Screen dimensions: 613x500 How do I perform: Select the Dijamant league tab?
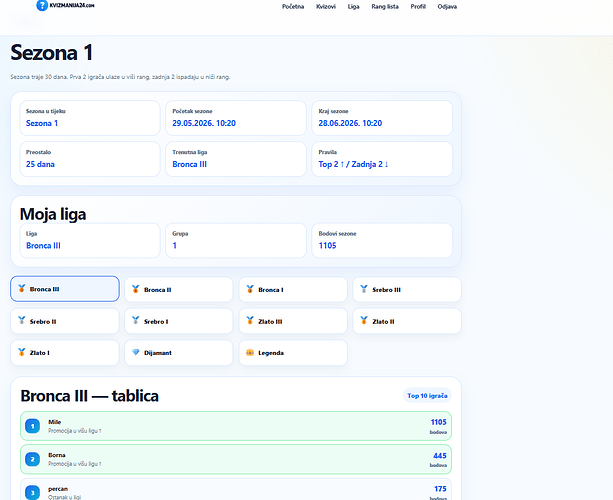click(x=179, y=353)
